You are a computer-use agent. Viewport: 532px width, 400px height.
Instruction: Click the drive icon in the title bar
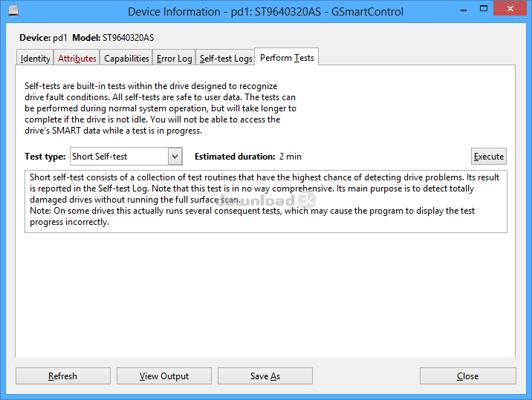[13, 10]
